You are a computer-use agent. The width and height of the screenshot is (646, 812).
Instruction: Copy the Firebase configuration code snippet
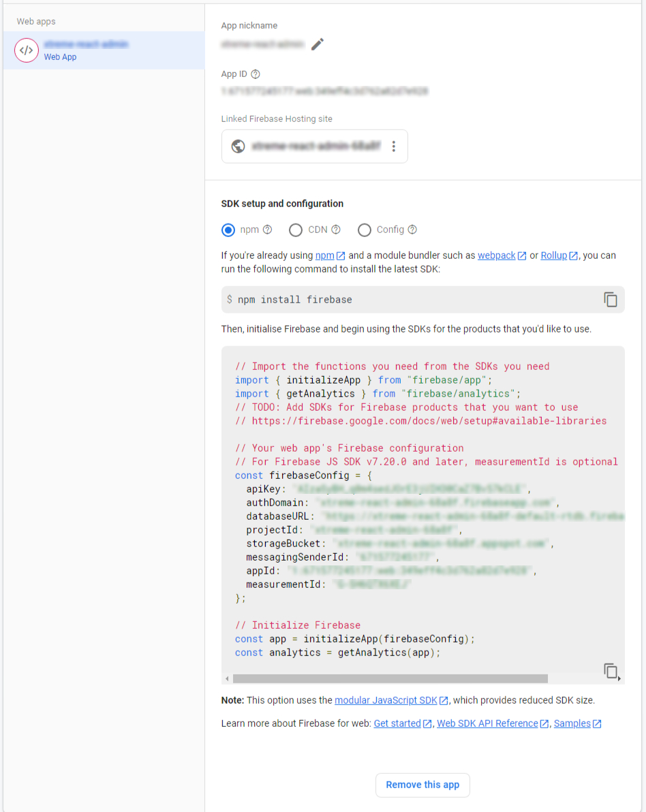point(610,670)
